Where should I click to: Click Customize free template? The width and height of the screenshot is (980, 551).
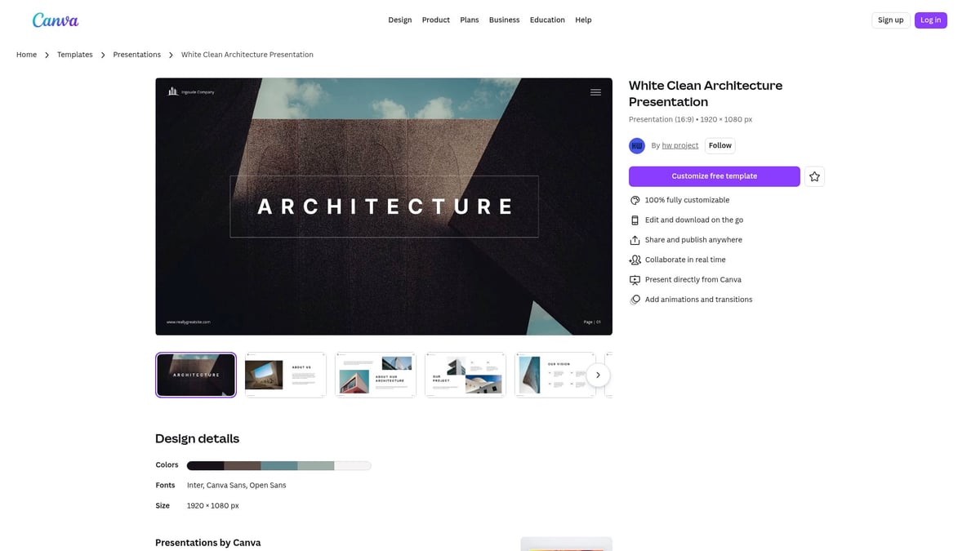coord(714,176)
